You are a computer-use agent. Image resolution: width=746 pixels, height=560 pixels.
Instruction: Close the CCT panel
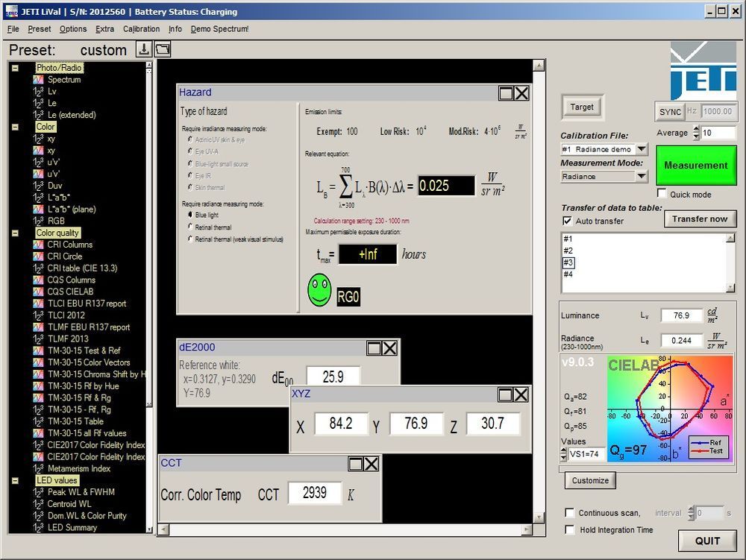tap(371, 464)
